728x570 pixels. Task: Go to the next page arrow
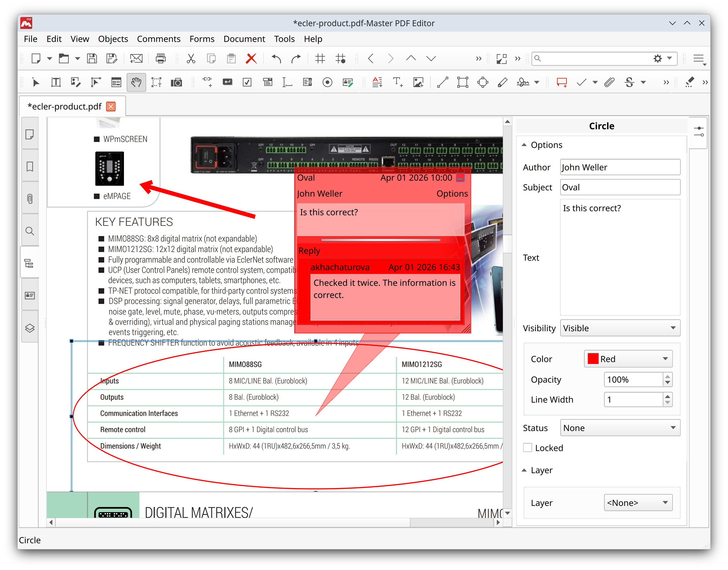pos(390,58)
